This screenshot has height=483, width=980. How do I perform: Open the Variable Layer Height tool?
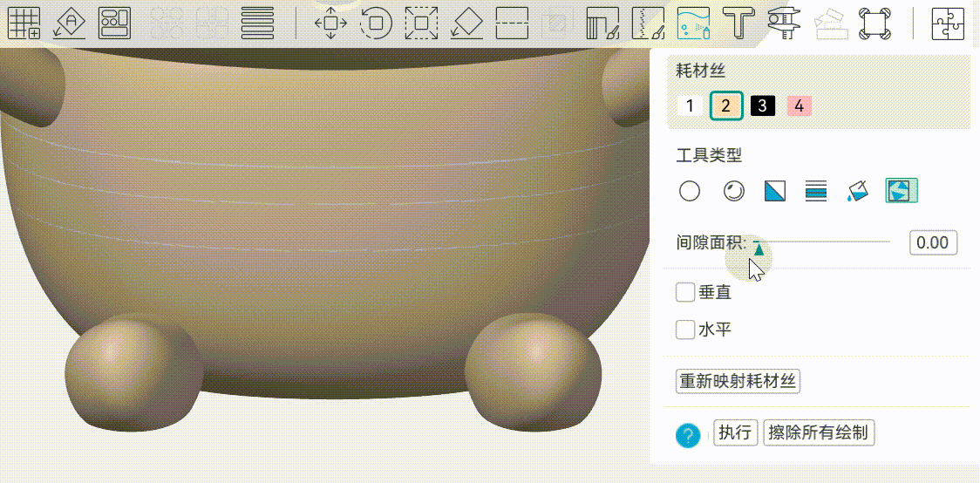[257, 24]
